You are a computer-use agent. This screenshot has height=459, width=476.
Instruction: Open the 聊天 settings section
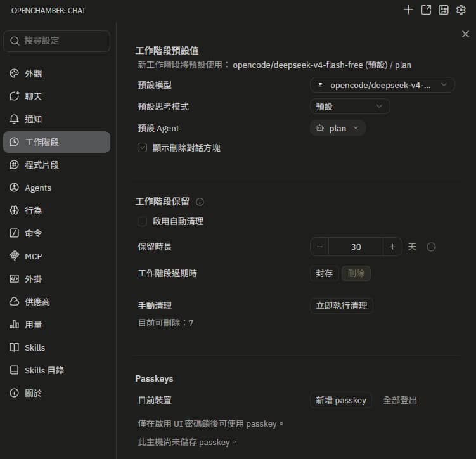point(56,96)
